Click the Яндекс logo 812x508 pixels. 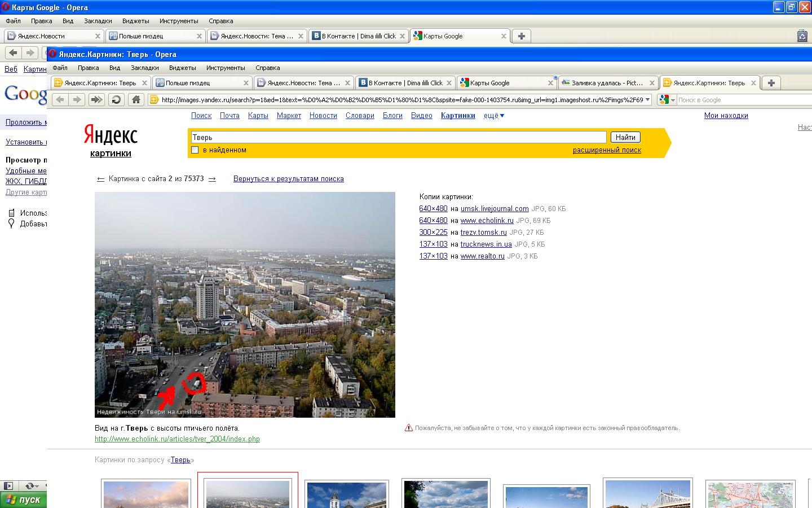(x=111, y=135)
